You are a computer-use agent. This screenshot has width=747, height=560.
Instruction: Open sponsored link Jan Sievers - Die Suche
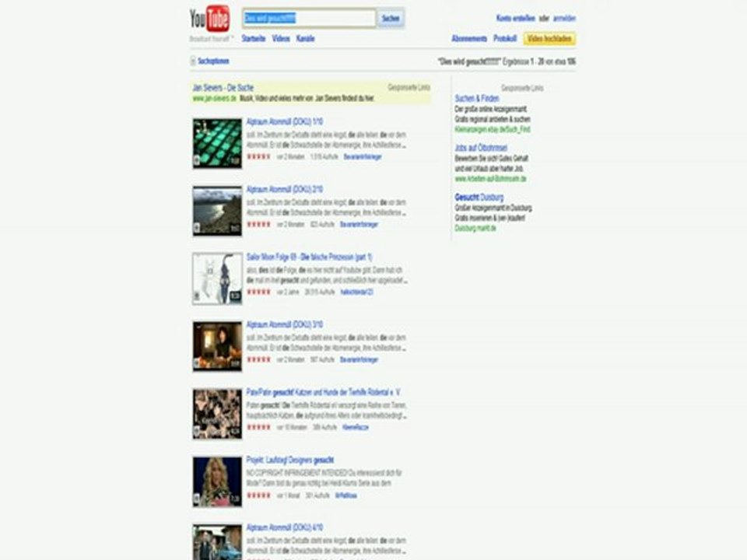pyautogui.click(x=223, y=88)
